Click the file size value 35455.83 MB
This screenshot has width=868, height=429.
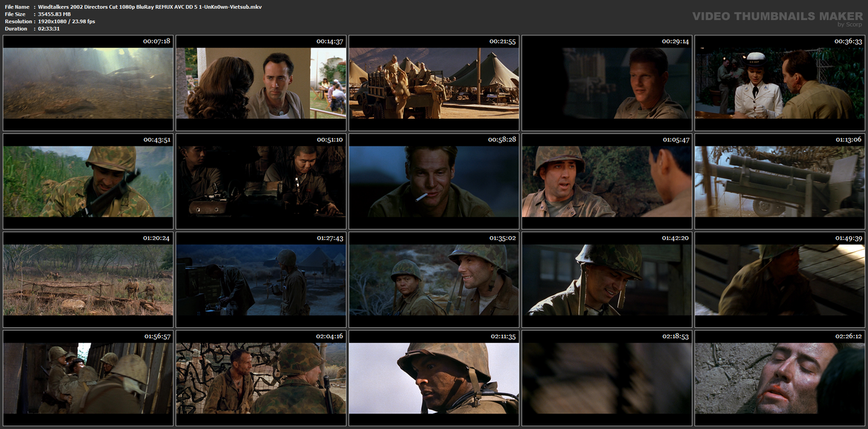[x=54, y=14]
